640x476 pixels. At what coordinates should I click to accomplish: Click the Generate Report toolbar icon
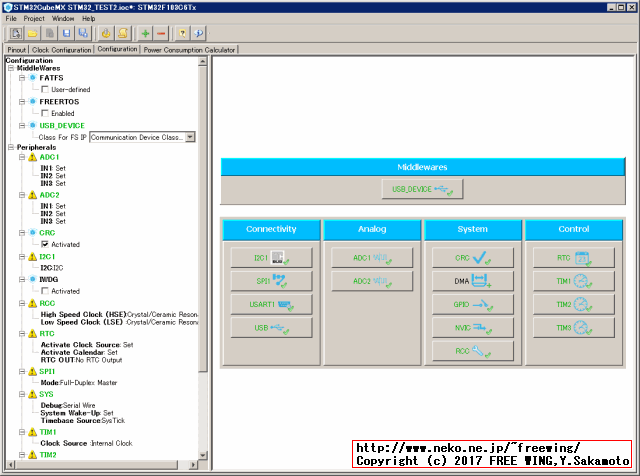point(122,33)
